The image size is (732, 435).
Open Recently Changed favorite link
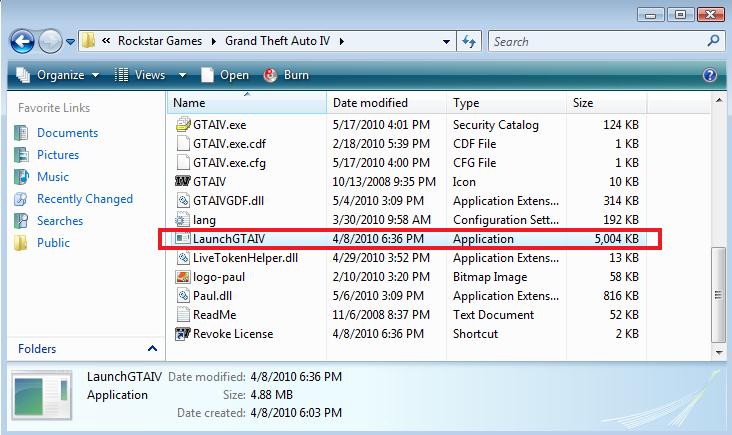click(x=84, y=199)
